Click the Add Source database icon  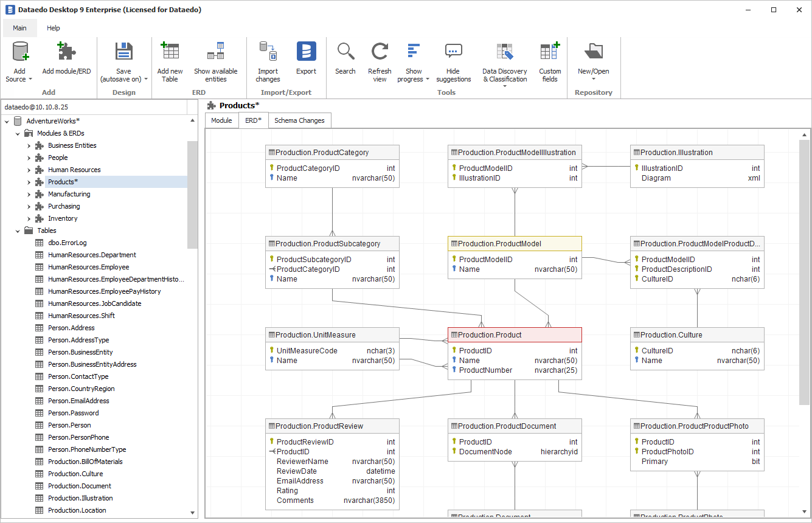coord(20,52)
